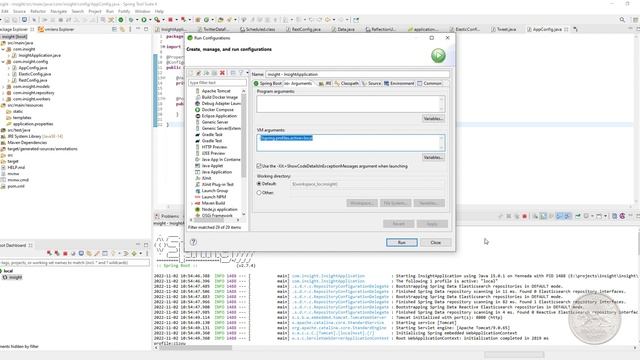Expand AppConfig.java node in Package Explorer
640x360 pixels.
(9, 68)
